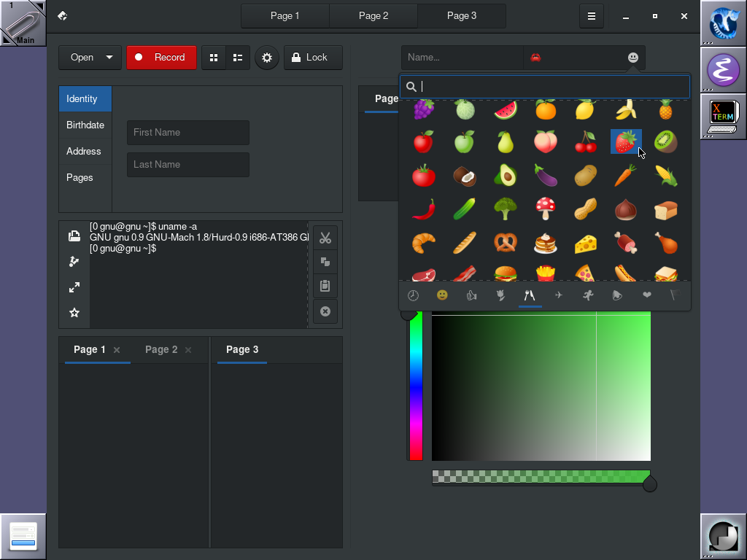Pick the tomato emoji

tap(424, 176)
